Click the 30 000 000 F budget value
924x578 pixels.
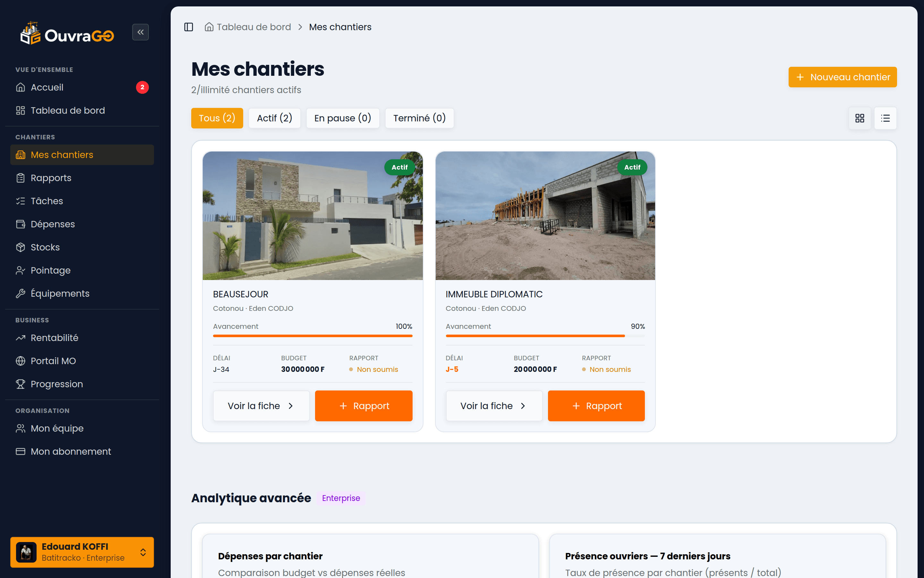pyautogui.click(x=303, y=370)
